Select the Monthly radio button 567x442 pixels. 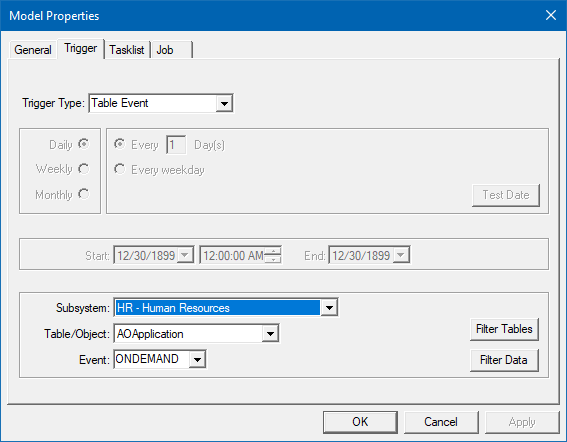(x=84, y=194)
